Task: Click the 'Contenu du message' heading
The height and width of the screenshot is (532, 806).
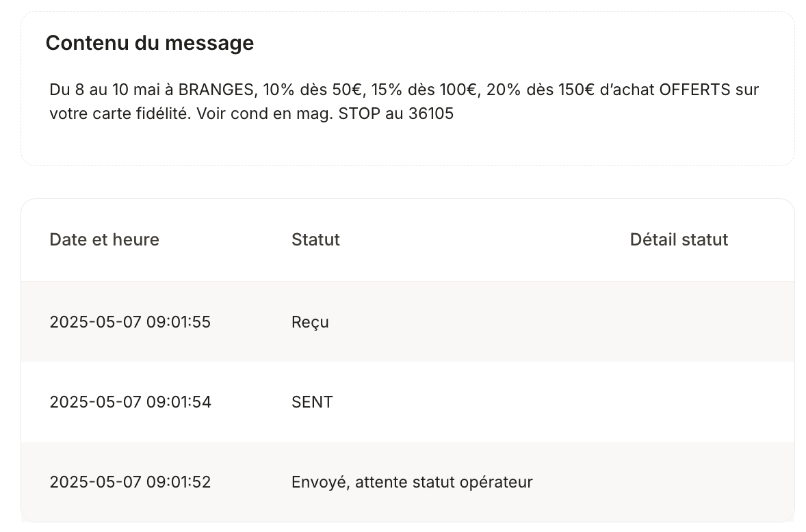Action: (x=150, y=43)
